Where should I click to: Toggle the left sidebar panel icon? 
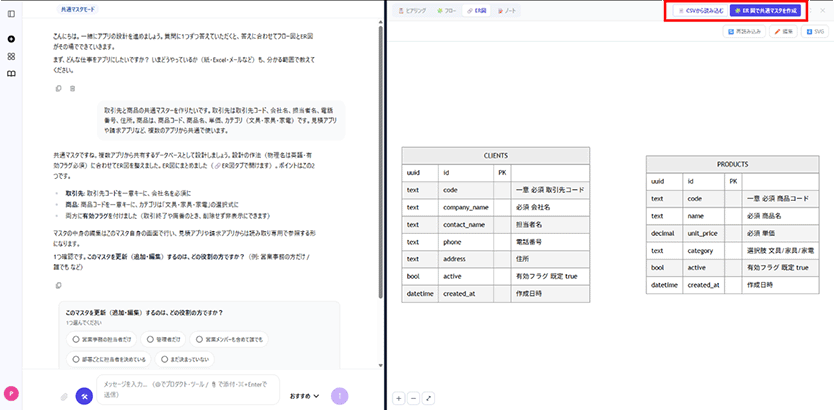11,13
